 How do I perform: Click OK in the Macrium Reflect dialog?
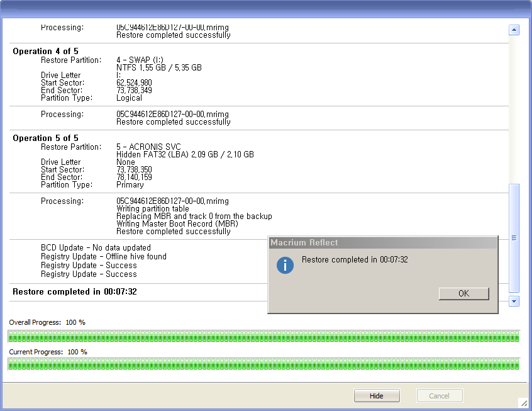pyautogui.click(x=463, y=293)
